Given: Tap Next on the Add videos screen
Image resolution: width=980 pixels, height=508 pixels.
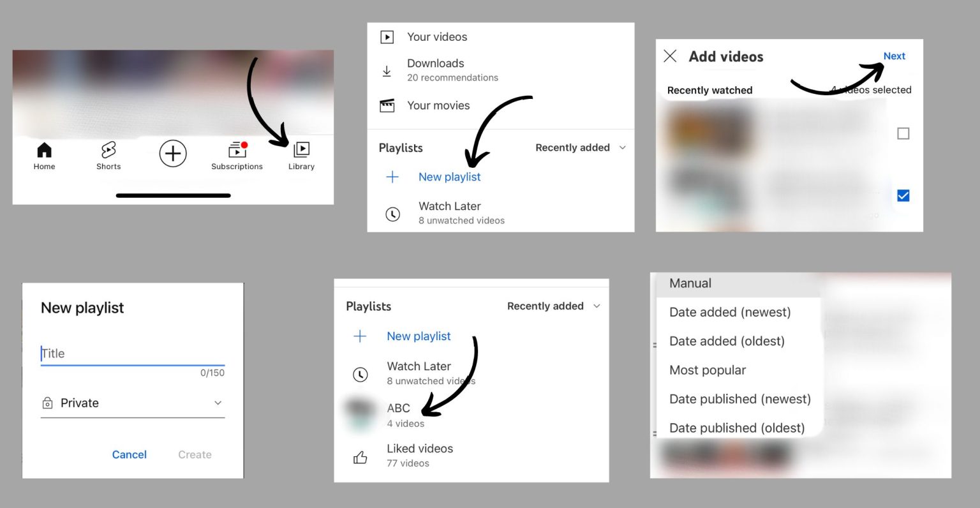Looking at the screenshot, I should pyautogui.click(x=895, y=56).
